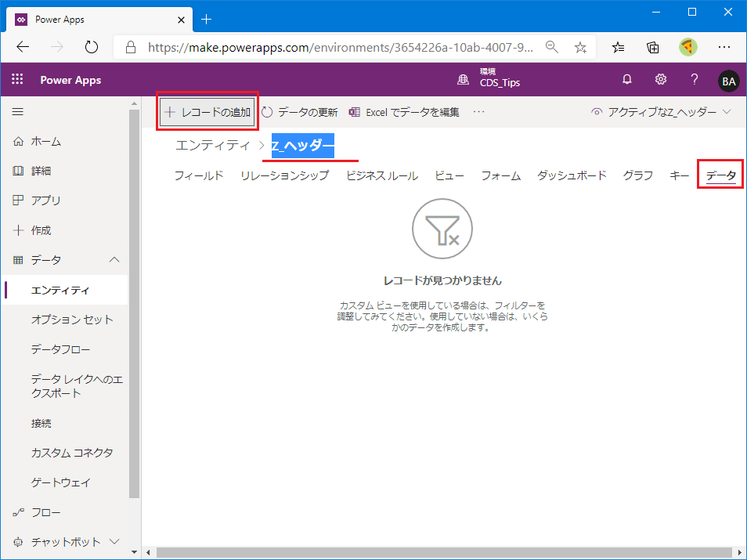Viewport: 747px width, 560px height.
Task: Click the sidebar scroll down arrow
Action: (135, 552)
